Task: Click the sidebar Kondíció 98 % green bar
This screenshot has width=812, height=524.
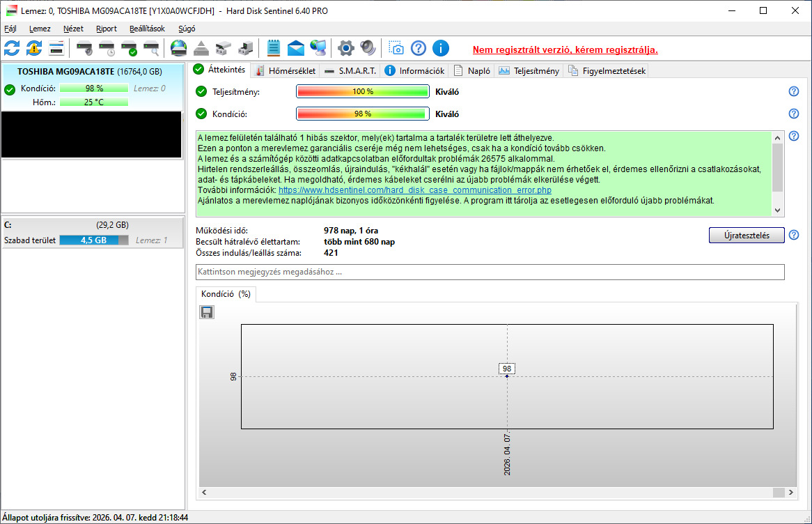Action: tap(94, 88)
